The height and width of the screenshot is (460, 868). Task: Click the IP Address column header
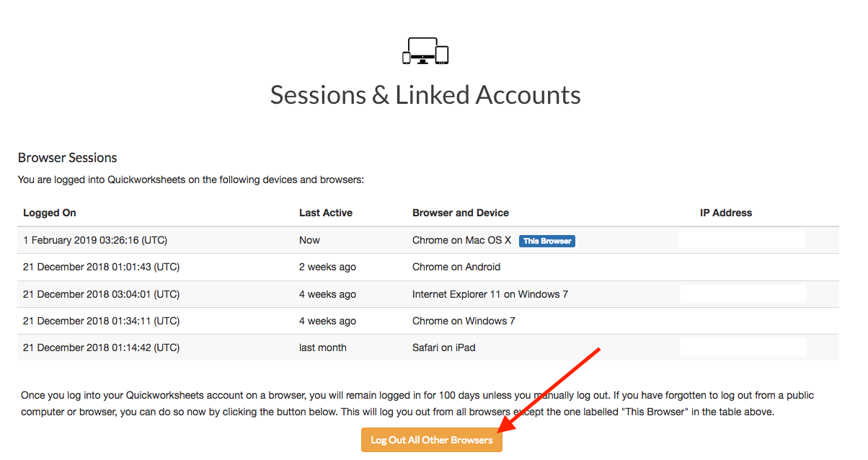pyautogui.click(x=726, y=213)
